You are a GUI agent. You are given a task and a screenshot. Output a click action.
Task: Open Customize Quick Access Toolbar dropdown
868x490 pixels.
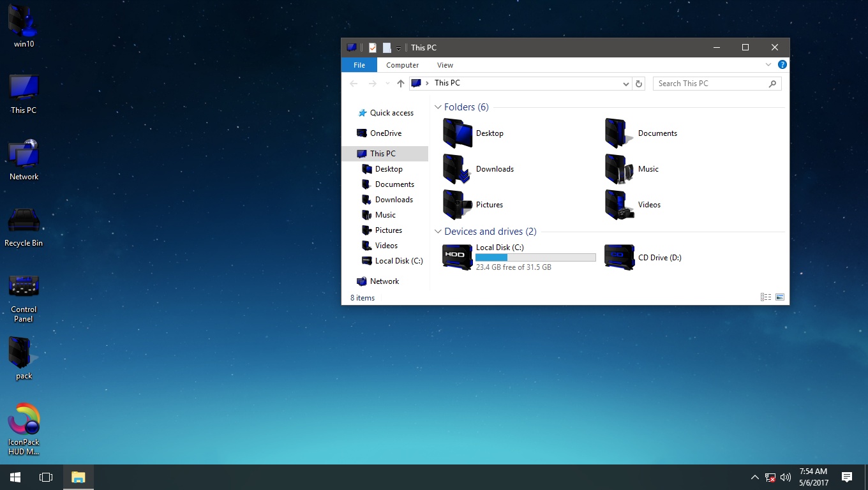(398, 48)
